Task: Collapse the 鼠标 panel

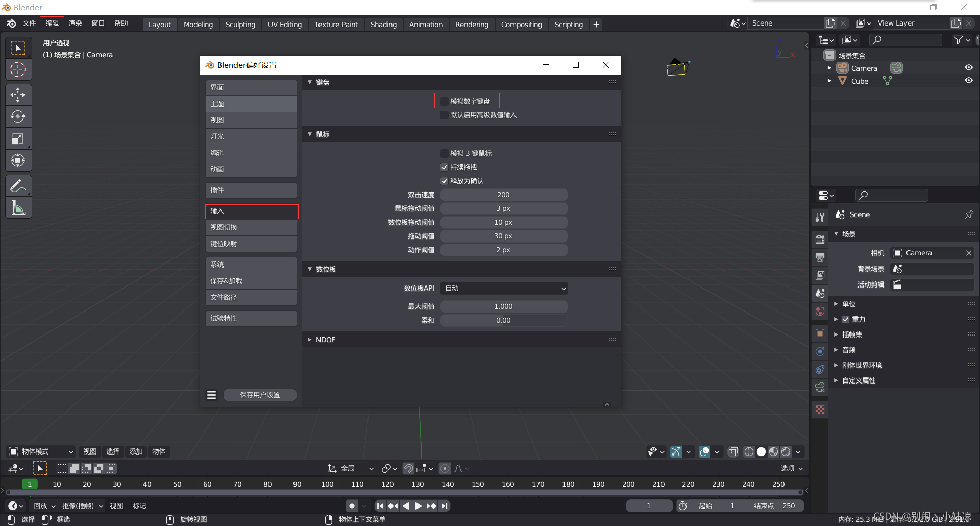Action: 310,134
